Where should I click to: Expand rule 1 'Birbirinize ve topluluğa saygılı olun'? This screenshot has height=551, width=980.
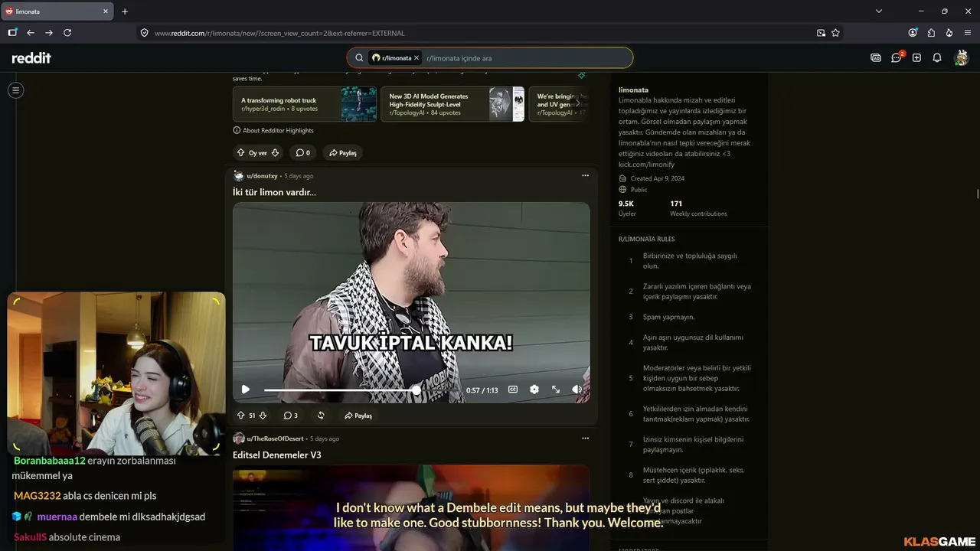click(x=689, y=261)
